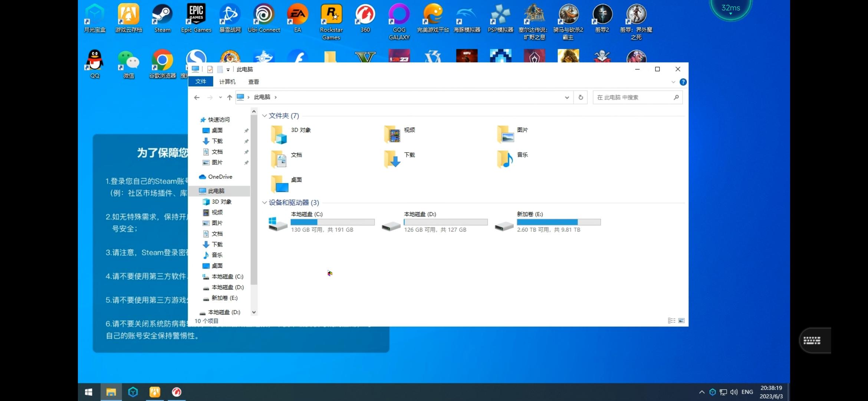868x401 pixels.
Task: Open the EA desktop shortcut
Action: tap(297, 18)
